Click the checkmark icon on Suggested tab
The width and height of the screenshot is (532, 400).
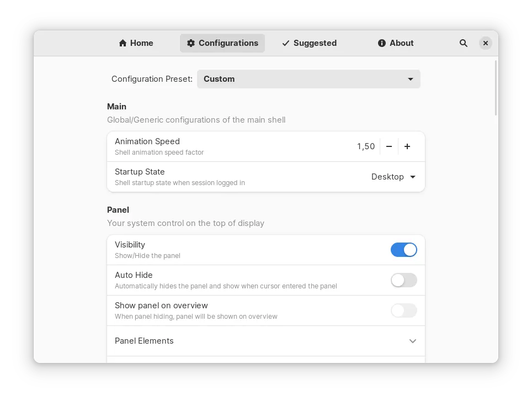(286, 43)
